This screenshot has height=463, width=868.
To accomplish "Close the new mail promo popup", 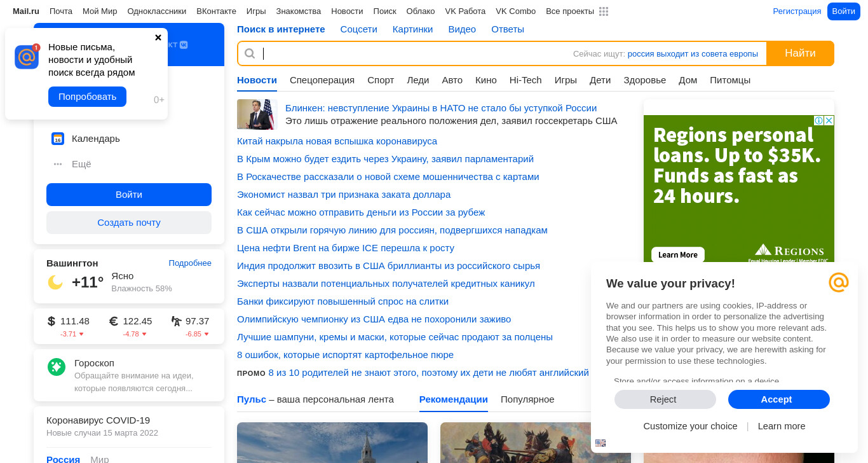I will coord(158,38).
